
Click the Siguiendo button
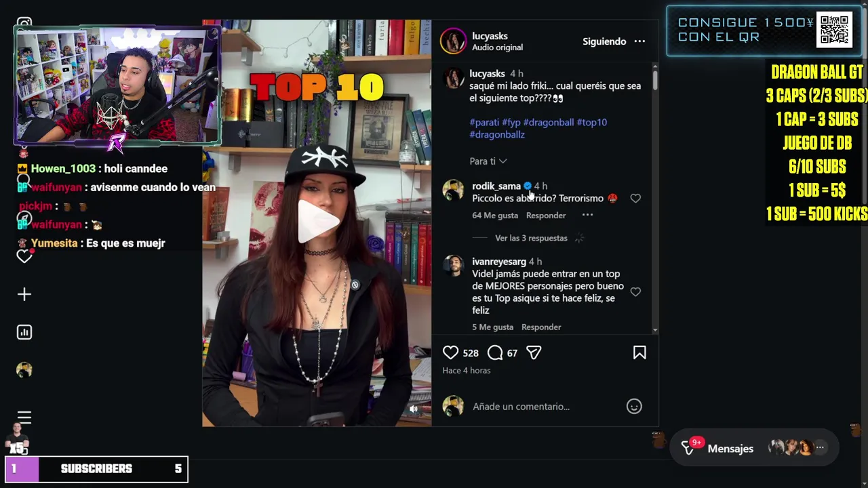tap(604, 41)
